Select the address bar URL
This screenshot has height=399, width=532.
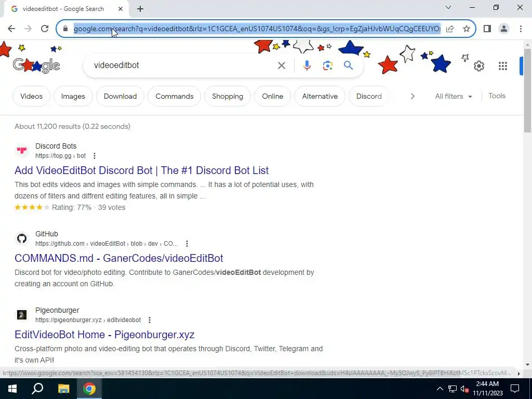(x=257, y=29)
